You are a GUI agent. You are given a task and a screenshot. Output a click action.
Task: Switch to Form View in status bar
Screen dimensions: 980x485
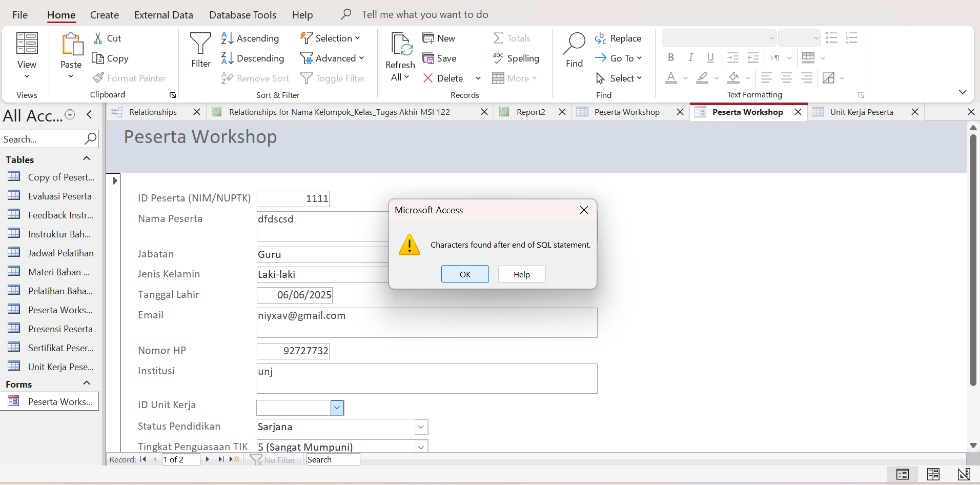tap(902, 474)
